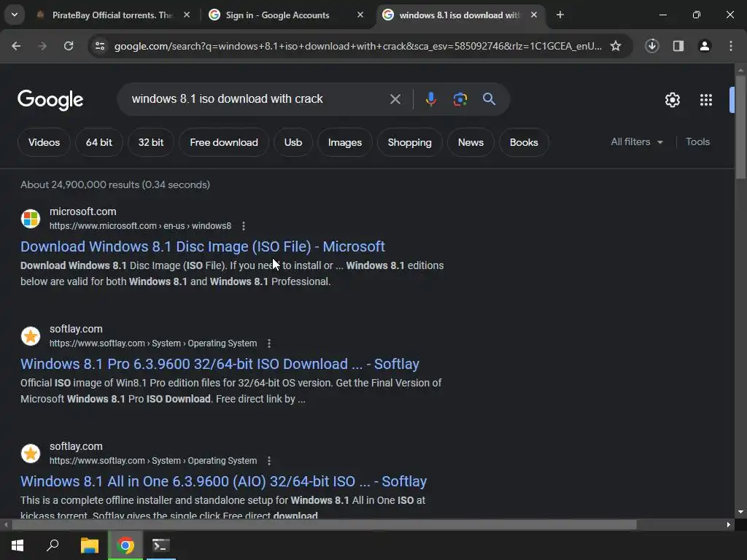Apply the 32 bit filter chip
Image resolution: width=747 pixels, height=560 pixels.
coord(151,142)
